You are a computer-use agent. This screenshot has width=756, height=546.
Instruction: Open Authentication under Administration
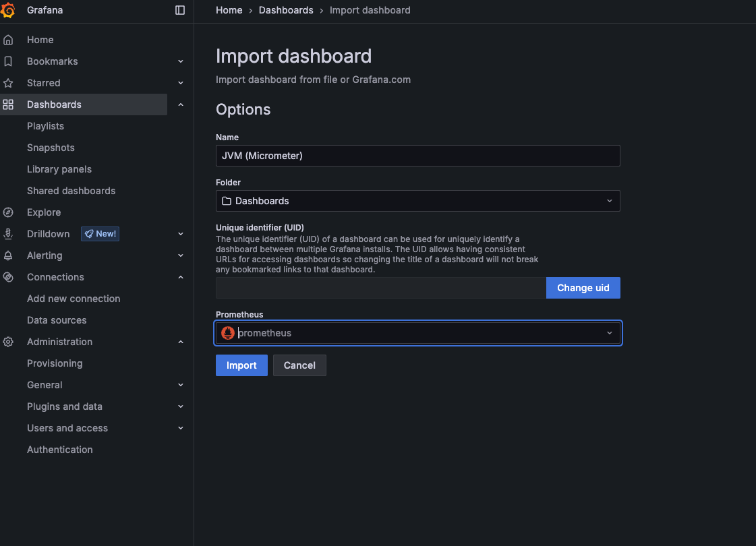tap(60, 450)
